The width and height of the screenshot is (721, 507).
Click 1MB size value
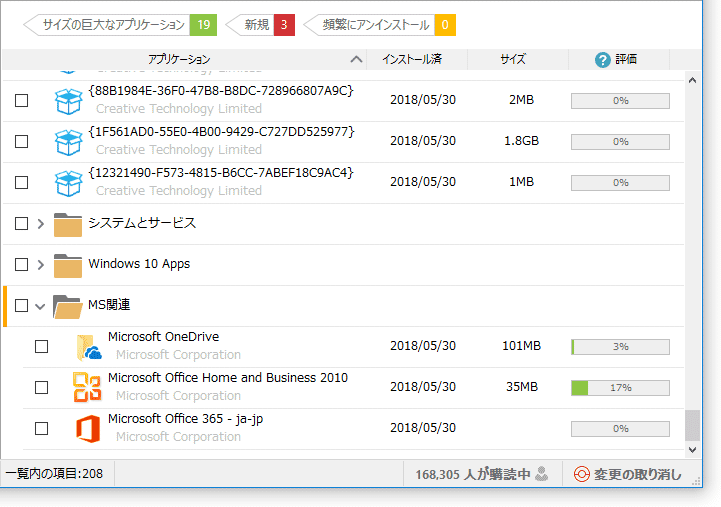coord(521,182)
